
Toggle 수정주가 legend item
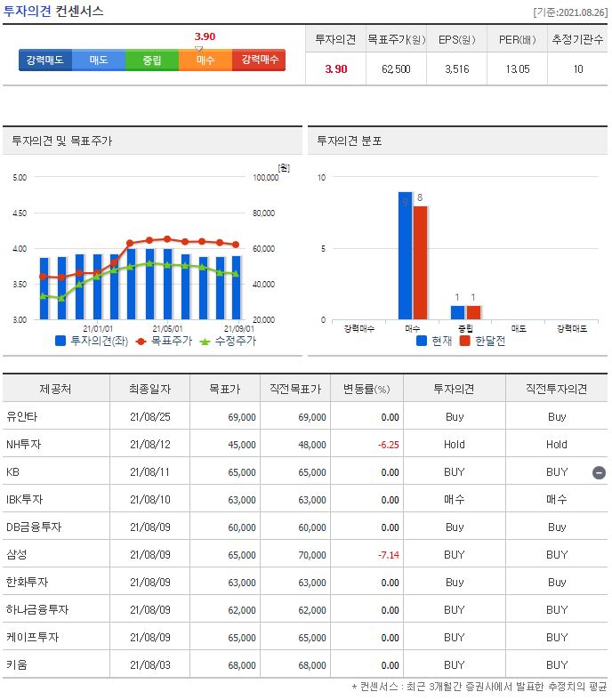[228, 341]
